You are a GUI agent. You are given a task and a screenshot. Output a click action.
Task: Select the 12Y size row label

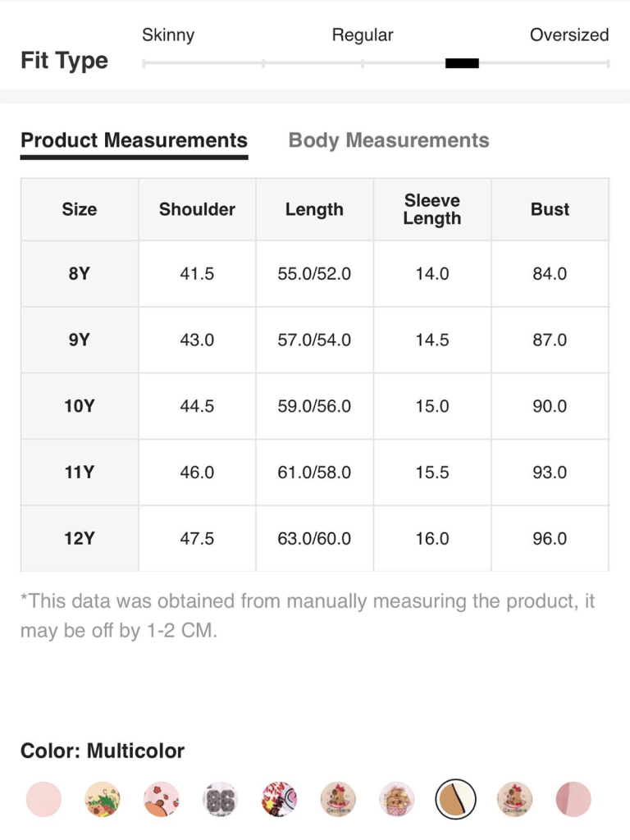tap(80, 539)
